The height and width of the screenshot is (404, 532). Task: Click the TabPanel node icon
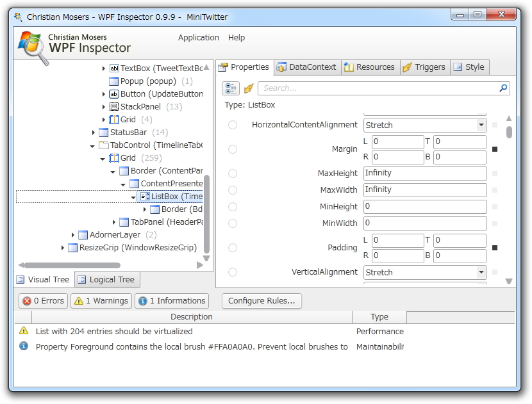pyautogui.click(x=124, y=222)
